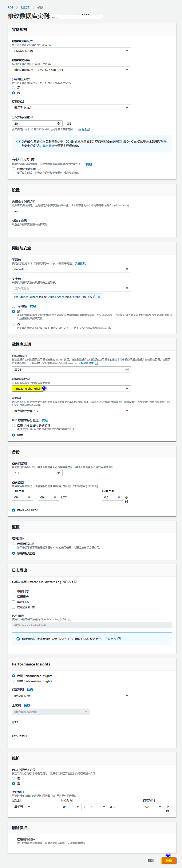
Task: Check the 常规日志 log export box
Action: (13, 602)
